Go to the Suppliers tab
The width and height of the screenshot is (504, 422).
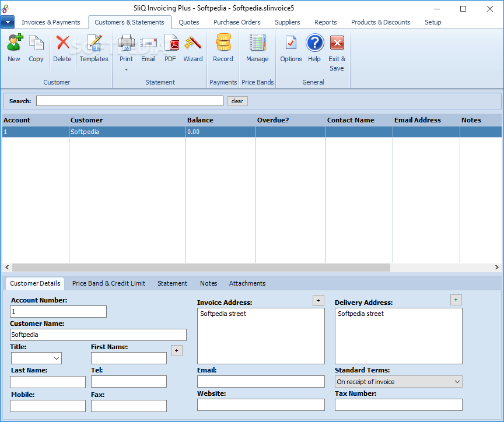click(x=288, y=22)
